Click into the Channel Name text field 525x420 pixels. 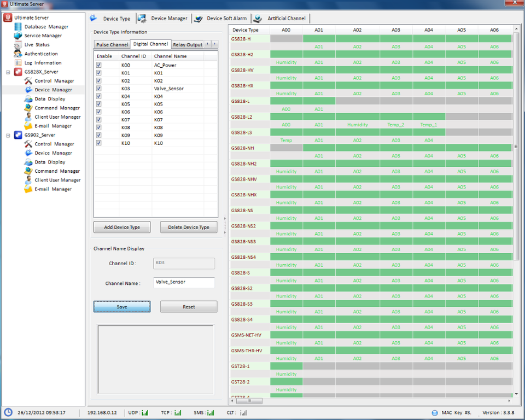184,283
